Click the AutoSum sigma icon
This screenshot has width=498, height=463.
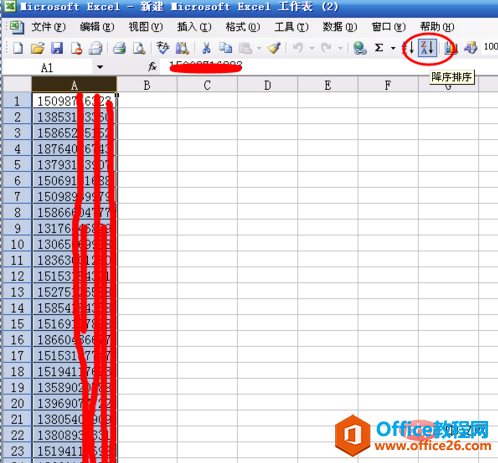(379, 48)
